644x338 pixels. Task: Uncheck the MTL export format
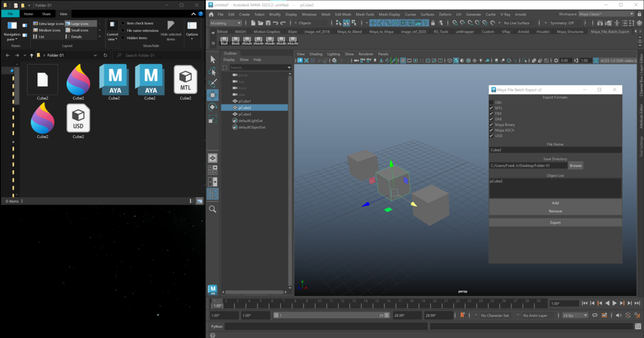[491, 108]
